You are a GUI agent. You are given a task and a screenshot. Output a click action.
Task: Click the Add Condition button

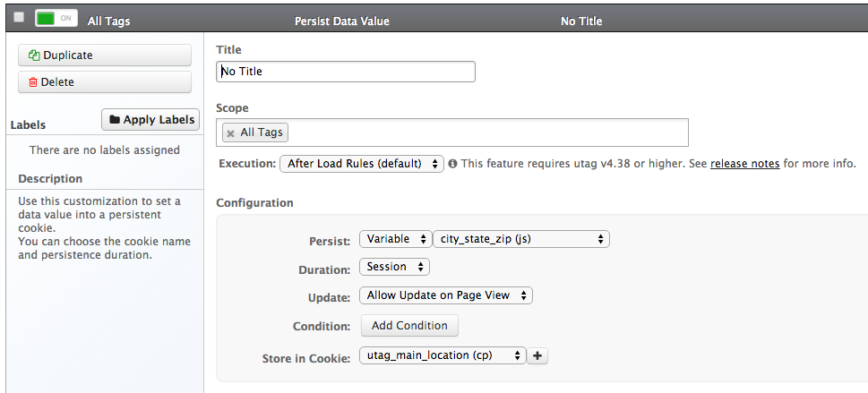click(x=409, y=326)
